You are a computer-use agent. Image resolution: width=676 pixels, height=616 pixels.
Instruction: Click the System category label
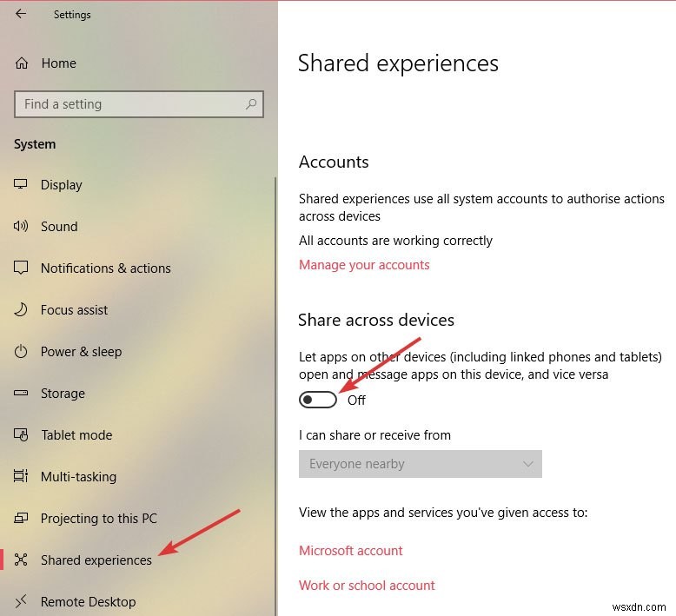pos(35,144)
